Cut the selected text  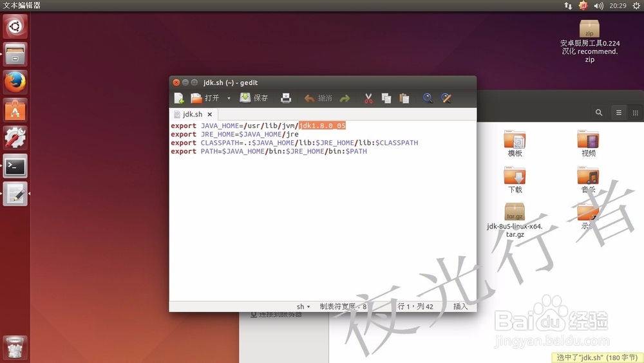[368, 98]
